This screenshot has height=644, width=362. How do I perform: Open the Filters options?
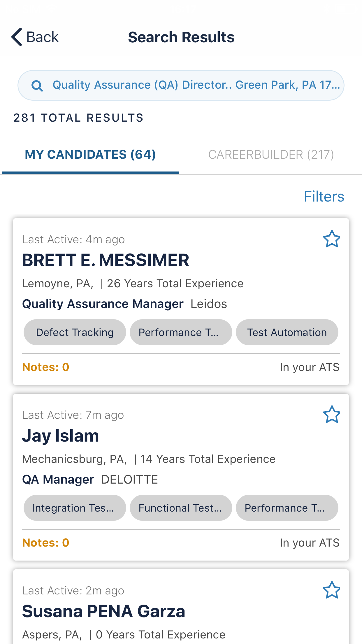(324, 197)
